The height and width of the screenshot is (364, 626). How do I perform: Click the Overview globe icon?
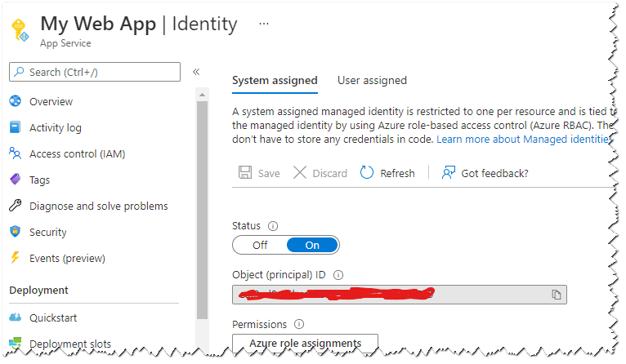[16, 101]
